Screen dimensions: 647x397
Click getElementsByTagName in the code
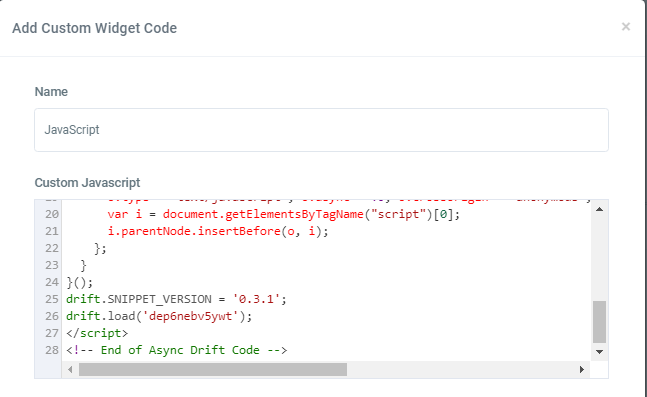[294, 214]
